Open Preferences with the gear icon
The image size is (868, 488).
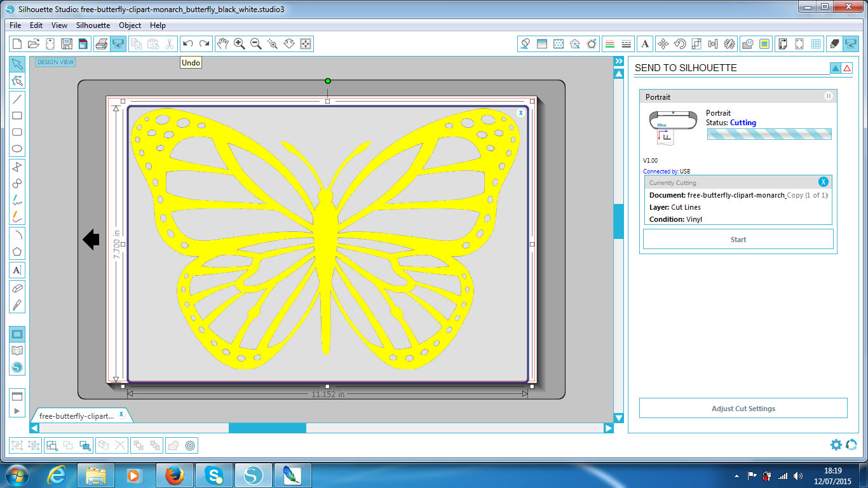tap(836, 445)
